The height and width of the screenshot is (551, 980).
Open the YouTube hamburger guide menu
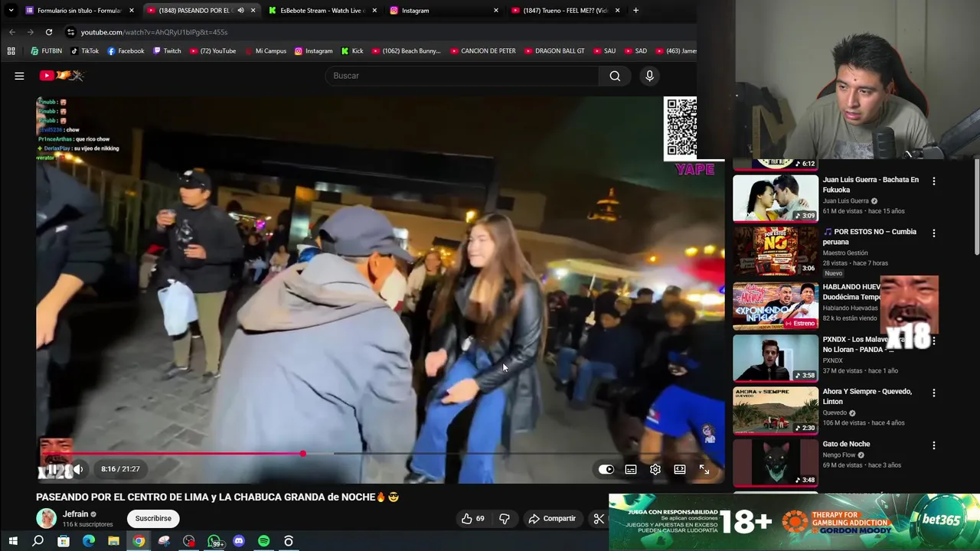pyautogui.click(x=19, y=76)
